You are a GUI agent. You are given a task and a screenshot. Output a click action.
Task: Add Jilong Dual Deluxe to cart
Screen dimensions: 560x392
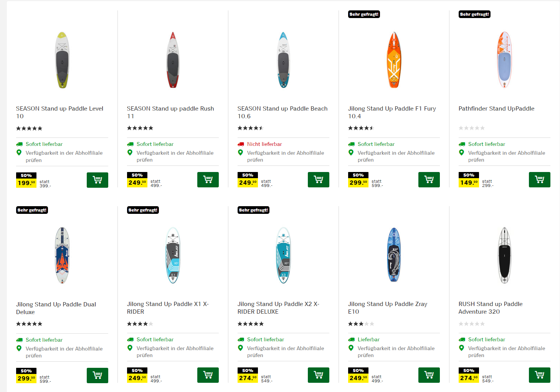(x=97, y=375)
